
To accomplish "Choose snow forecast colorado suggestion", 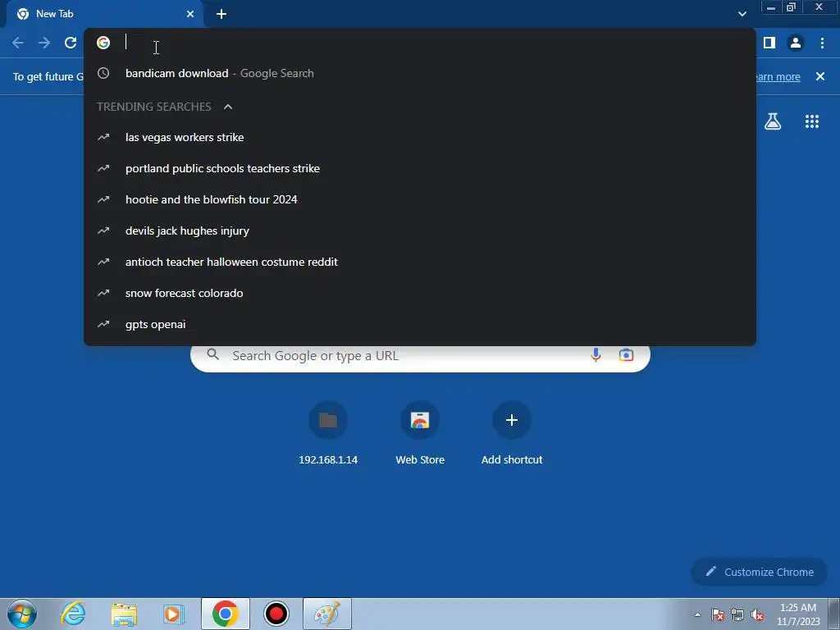I will point(420,293).
